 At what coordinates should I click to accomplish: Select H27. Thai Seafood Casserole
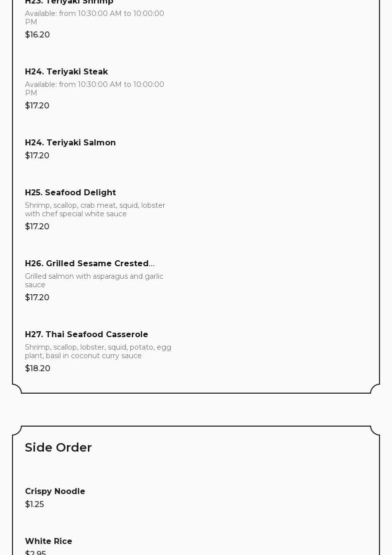[x=86, y=335]
